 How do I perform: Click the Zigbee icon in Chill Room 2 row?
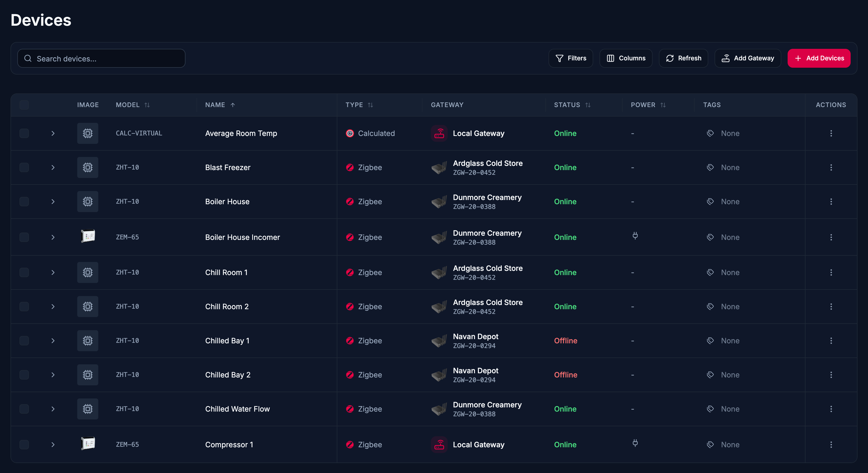[350, 306]
